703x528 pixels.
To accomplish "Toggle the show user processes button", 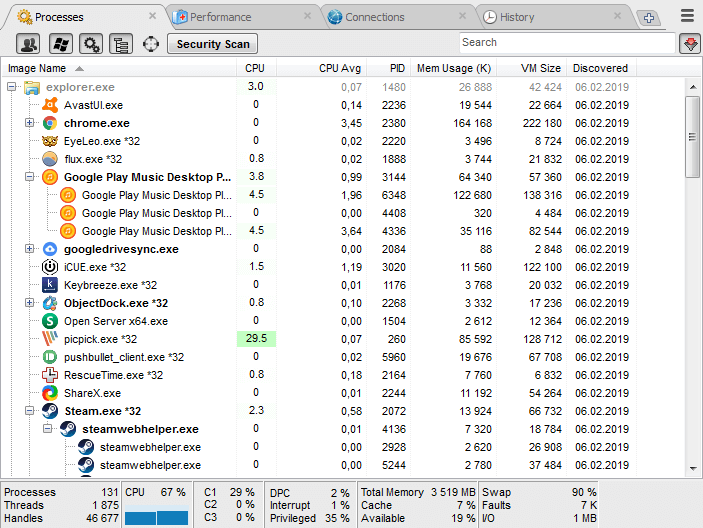I will [29, 44].
